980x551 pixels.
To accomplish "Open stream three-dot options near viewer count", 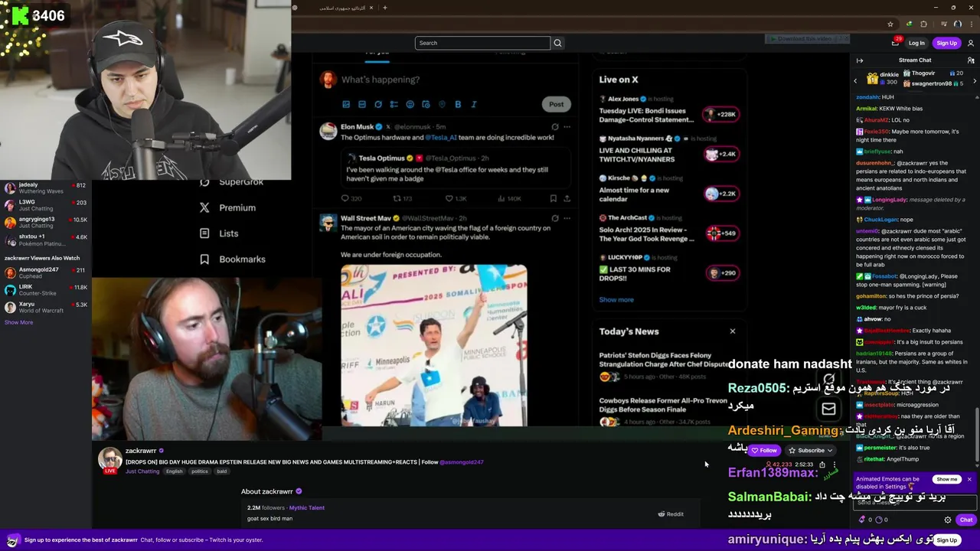I will click(x=835, y=465).
